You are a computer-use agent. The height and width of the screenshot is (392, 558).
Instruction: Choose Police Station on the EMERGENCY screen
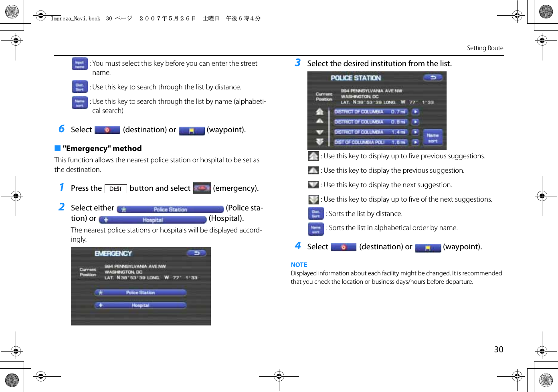pyautogui.click(x=140, y=293)
